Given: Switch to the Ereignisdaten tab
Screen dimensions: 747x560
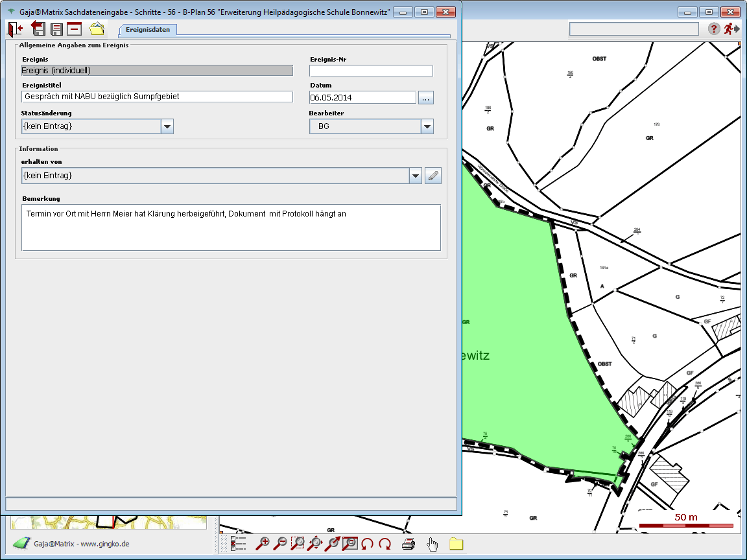Looking at the screenshot, I should (148, 29).
